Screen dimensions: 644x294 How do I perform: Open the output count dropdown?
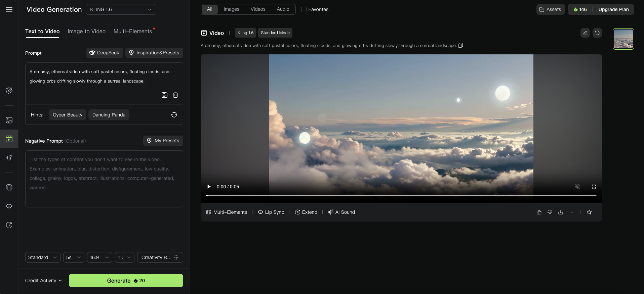[x=125, y=257]
